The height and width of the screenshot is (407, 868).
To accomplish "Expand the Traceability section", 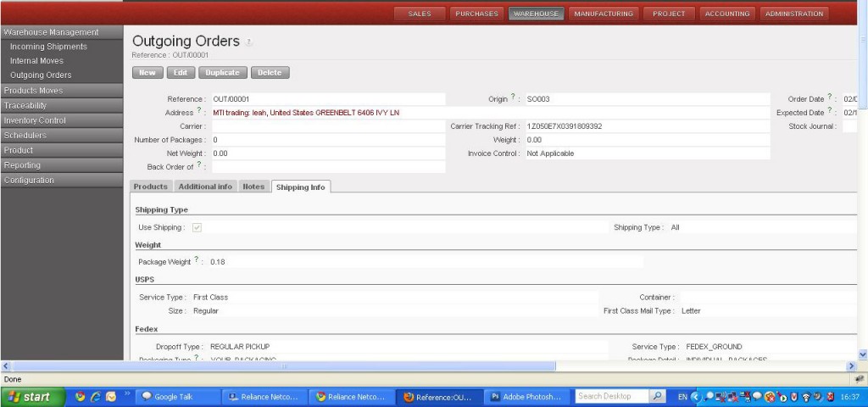I will click(x=61, y=105).
